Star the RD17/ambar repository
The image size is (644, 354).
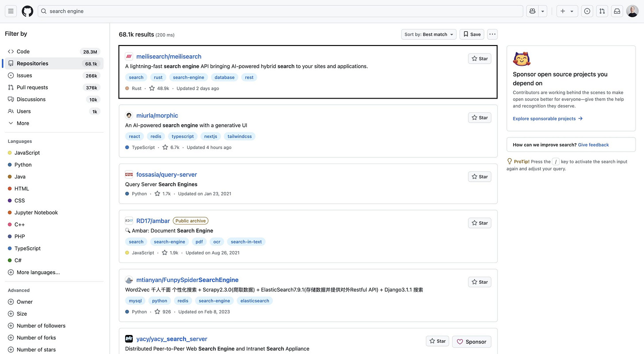coord(479,223)
